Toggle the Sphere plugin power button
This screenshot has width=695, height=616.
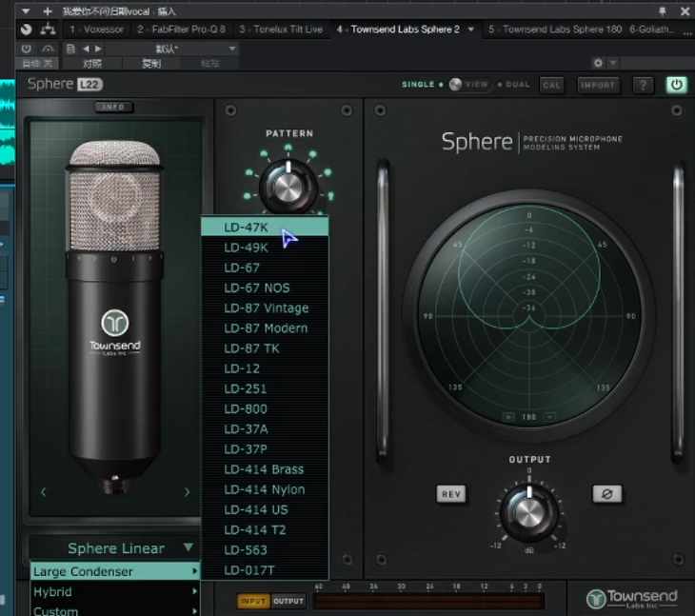[x=676, y=85]
